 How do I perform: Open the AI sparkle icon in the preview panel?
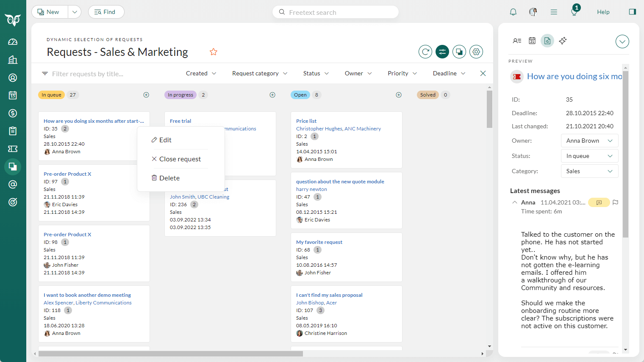(563, 41)
